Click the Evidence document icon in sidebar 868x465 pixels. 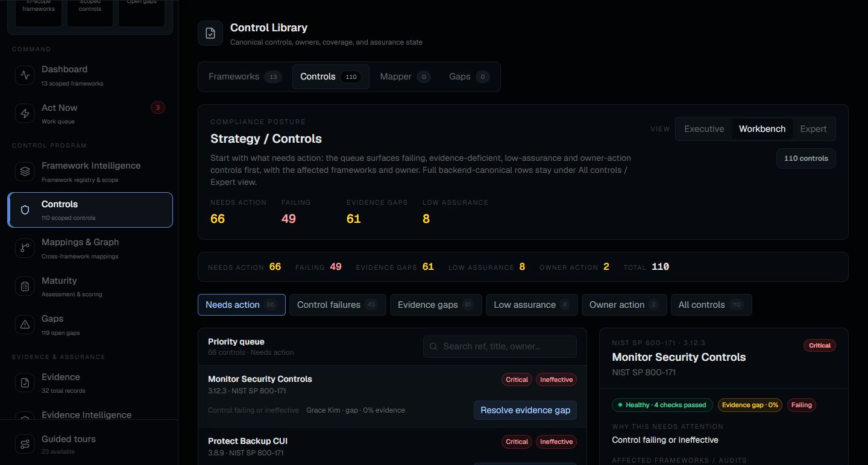click(25, 382)
